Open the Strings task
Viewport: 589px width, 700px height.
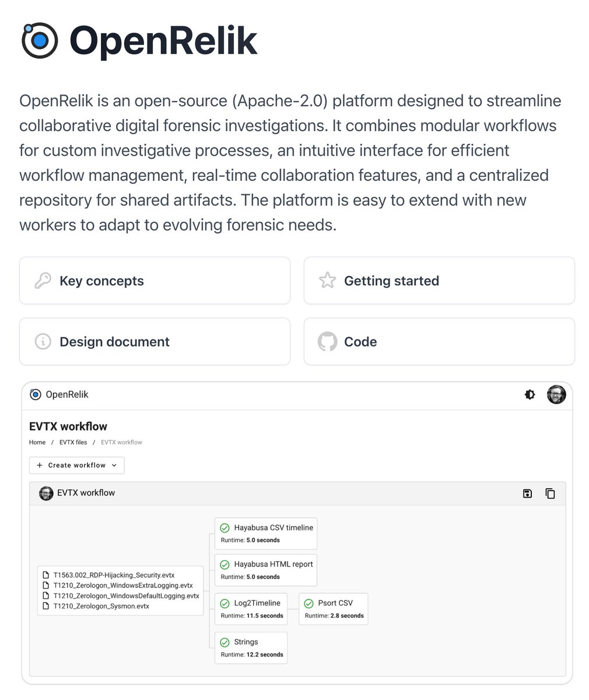(251, 647)
